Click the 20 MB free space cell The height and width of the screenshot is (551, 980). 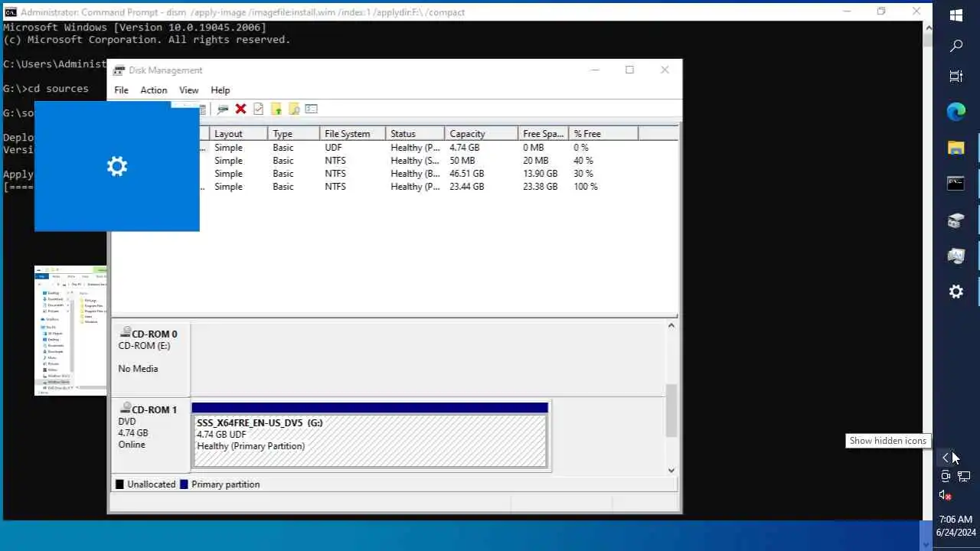click(536, 161)
